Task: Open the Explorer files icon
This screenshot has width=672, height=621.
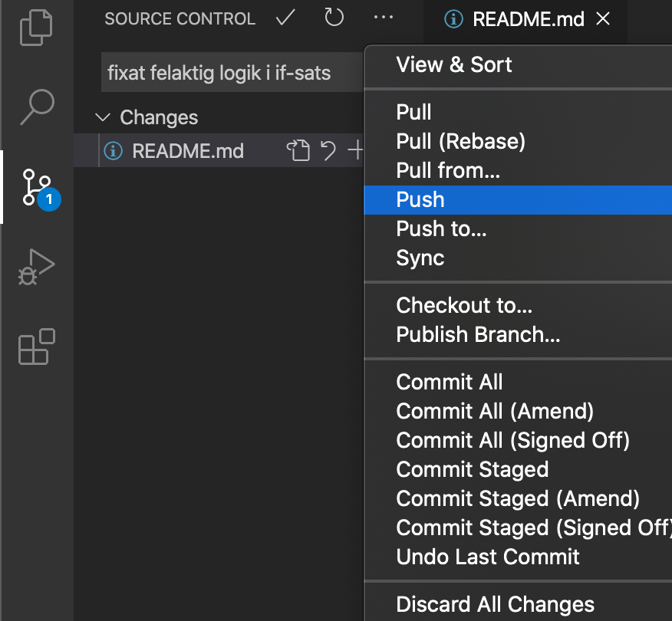Action: (x=36, y=28)
